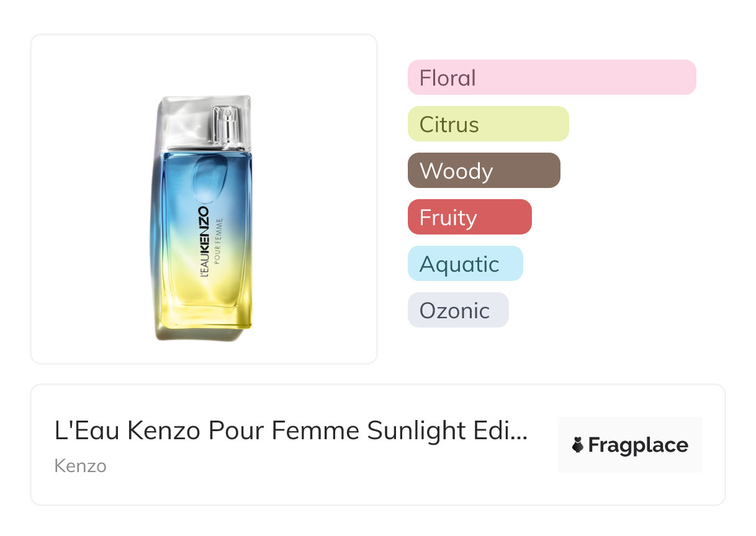This screenshot has height=536, width=756.
Task: Pick the light blue Aquatic accord bar
Action: [x=465, y=264]
